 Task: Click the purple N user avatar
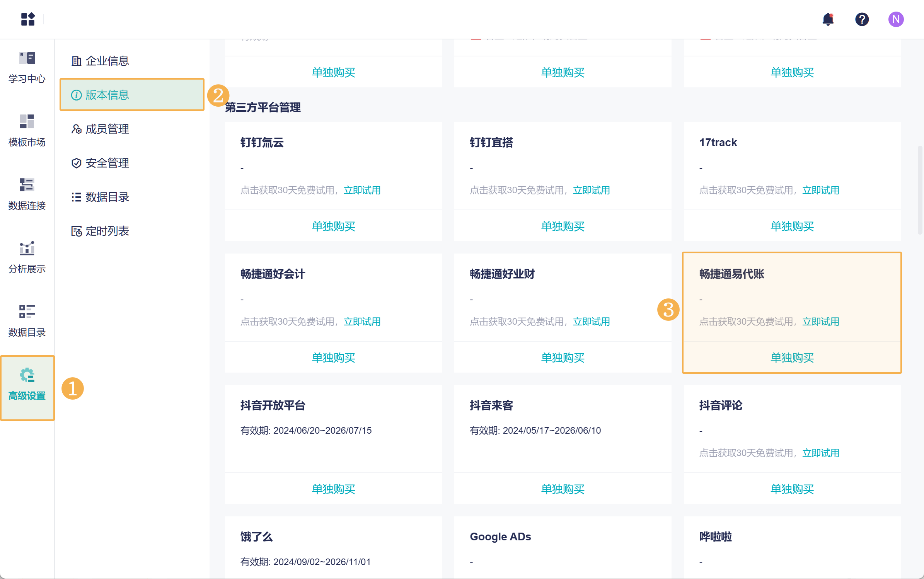point(895,19)
